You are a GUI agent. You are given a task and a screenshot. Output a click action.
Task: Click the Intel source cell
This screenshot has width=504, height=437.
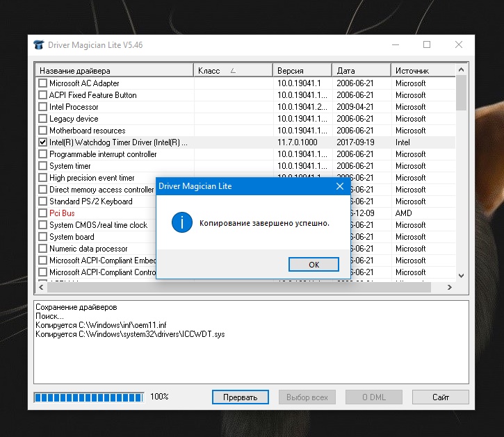tap(403, 142)
